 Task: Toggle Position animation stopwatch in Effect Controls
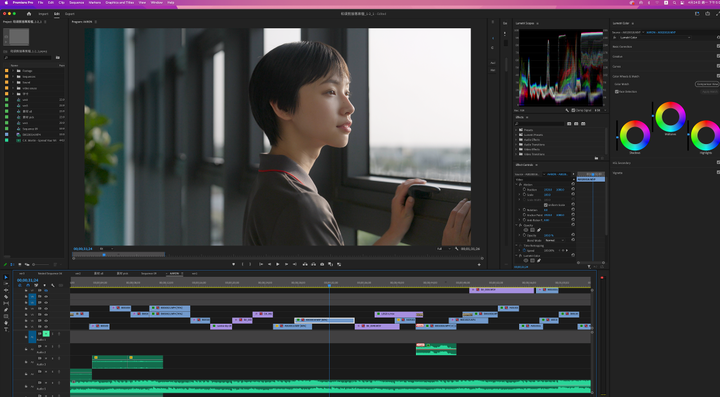pos(524,190)
